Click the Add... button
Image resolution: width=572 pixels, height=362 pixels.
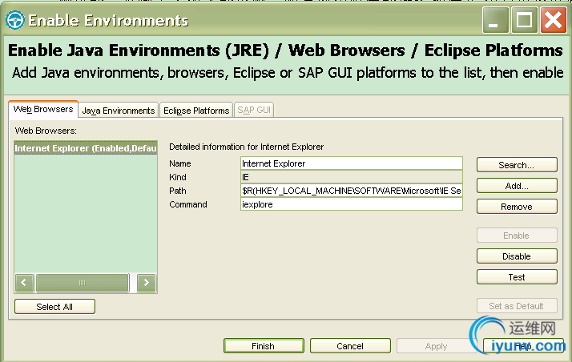[517, 186]
